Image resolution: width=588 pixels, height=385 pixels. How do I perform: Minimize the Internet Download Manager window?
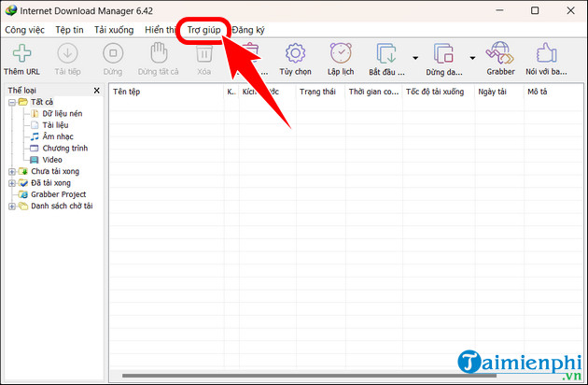coord(499,10)
